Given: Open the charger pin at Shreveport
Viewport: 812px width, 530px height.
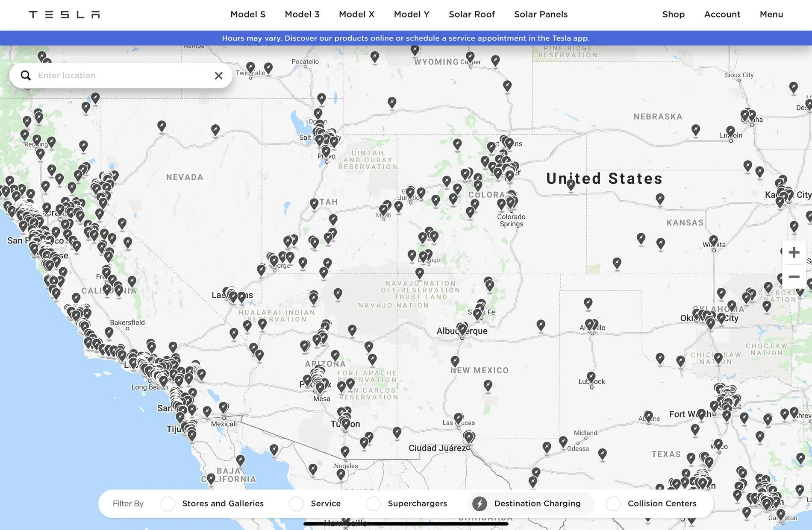Looking at the screenshot, I should coord(794,413).
